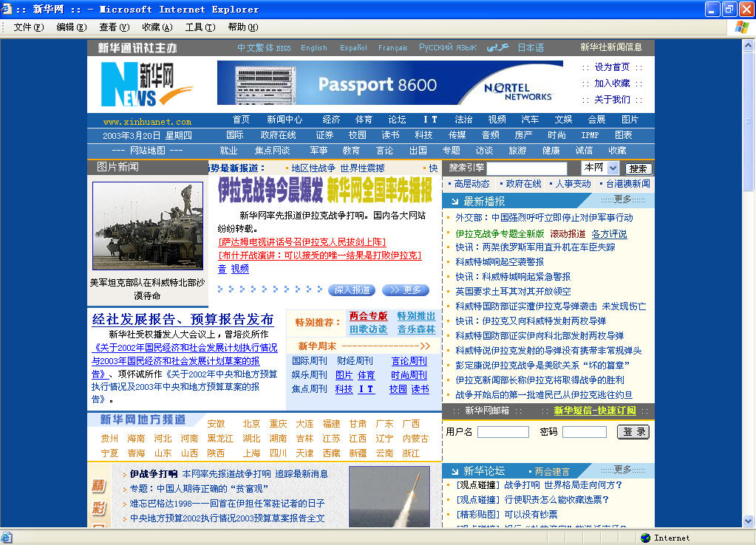
Task: Click the Windows flag logo in toolbar
Action: [741, 27]
